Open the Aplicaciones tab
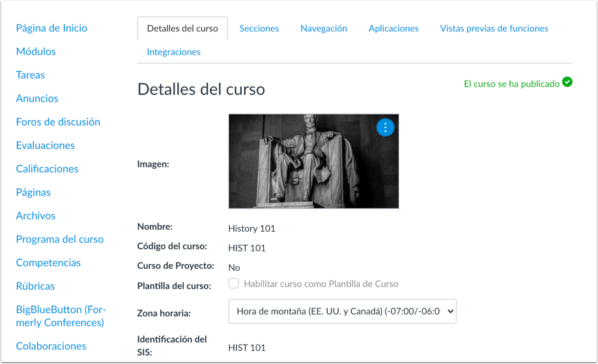Image resolution: width=598 pixels, height=364 pixels. [393, 29]
